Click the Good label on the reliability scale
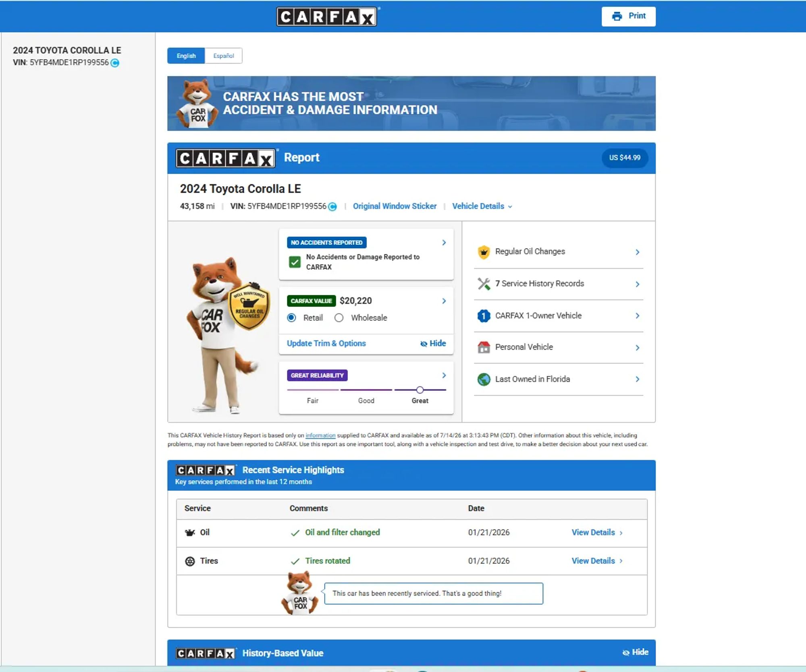The height and width of the screenshot is (672, 806). pos(366,401)
